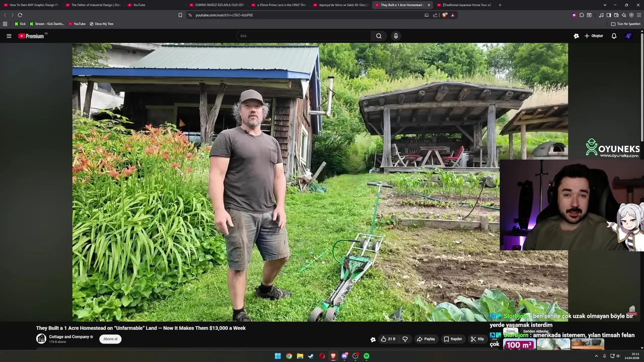Screen dimensions: 644x362
Task: Switch to 'Japonya'da Yalnız ve Sakin' tab
Action: pyautogui.click(x=341, y=5)
